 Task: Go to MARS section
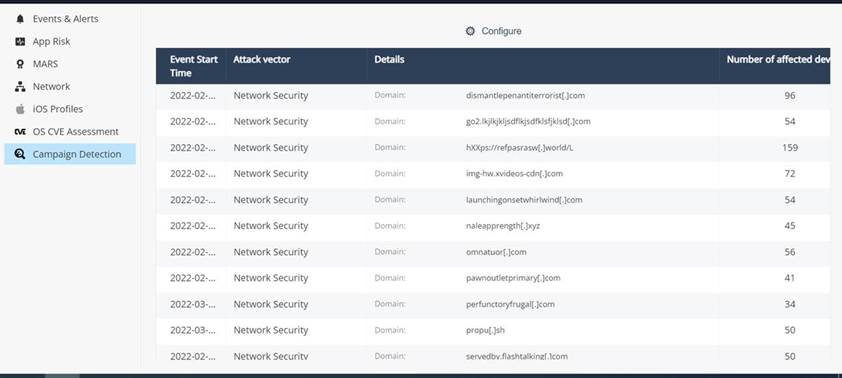[x=45, y=64]
